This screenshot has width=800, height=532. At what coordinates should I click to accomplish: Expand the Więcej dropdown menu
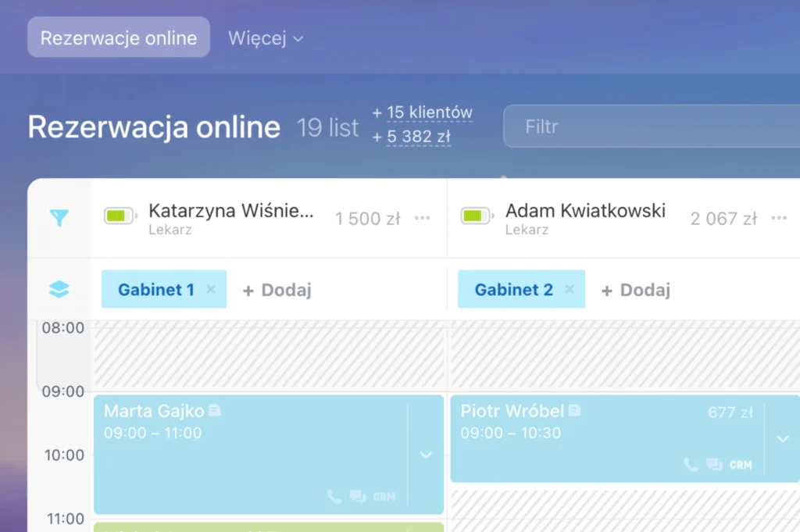(266, 37)
